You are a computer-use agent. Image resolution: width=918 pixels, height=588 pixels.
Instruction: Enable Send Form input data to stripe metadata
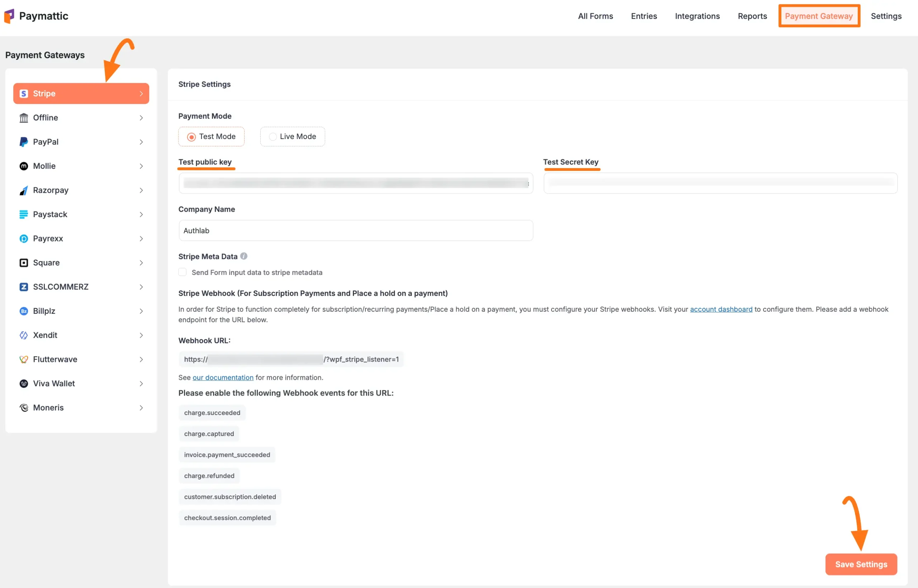pyautogui.click(x=183, y=272)
